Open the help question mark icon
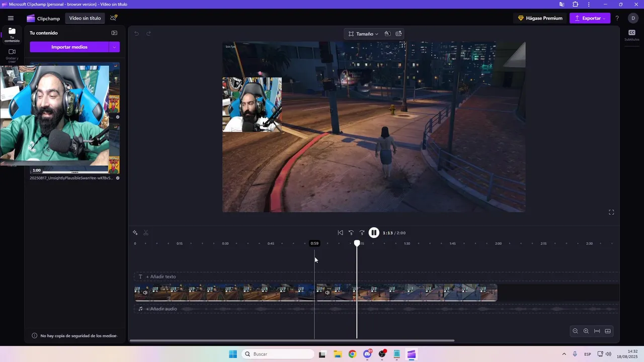The height and width of the screenshot is (362, 644). [617, 18]
